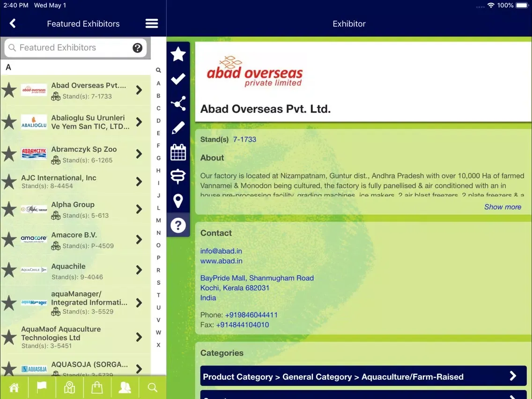
Task: Open Abad Overseas Pvt row chevron
Action: pyautogui.click(x=139, y=90)
